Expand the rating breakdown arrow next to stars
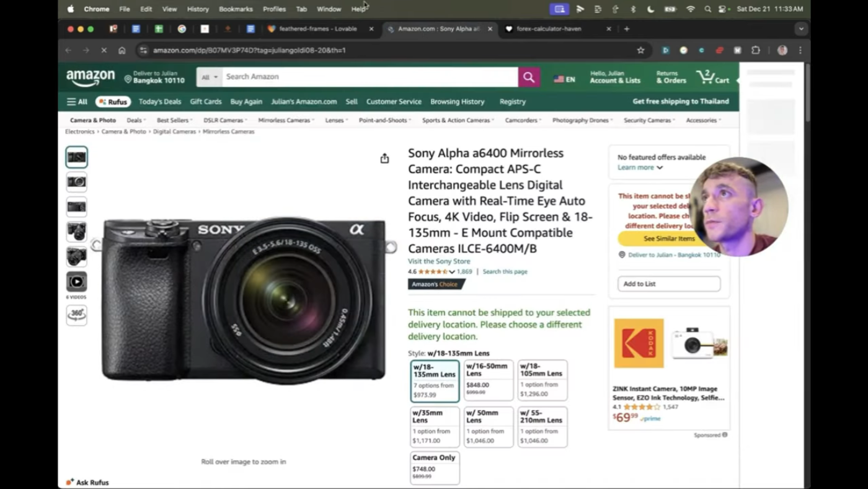 452,272
